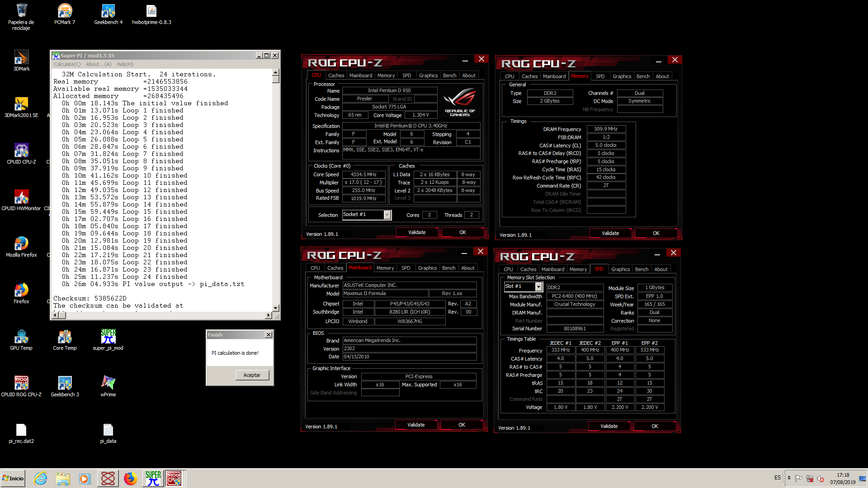Open Geekbench 3 desktop icon
Screen dimensions: 868x488
(x=65, y=386)
